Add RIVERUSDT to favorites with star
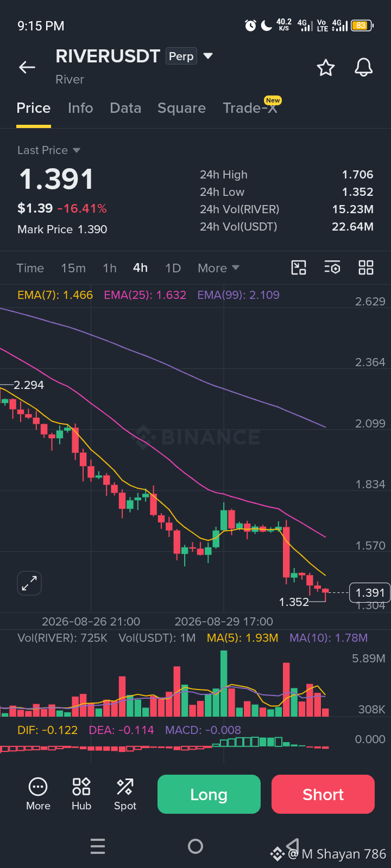391x868 pixels. pyautogui.click(x=326, y=68)
